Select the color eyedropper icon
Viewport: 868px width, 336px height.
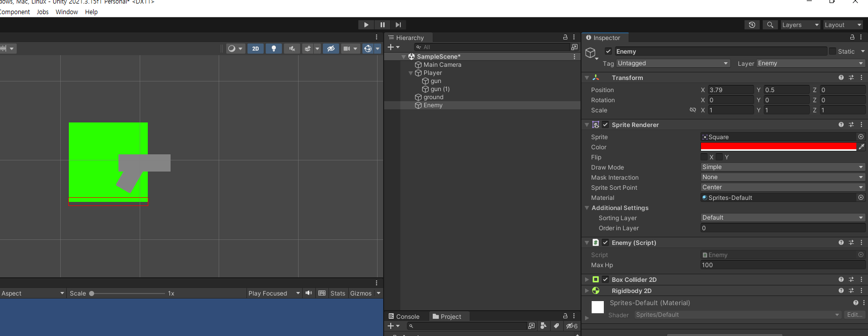coord(861,147)
